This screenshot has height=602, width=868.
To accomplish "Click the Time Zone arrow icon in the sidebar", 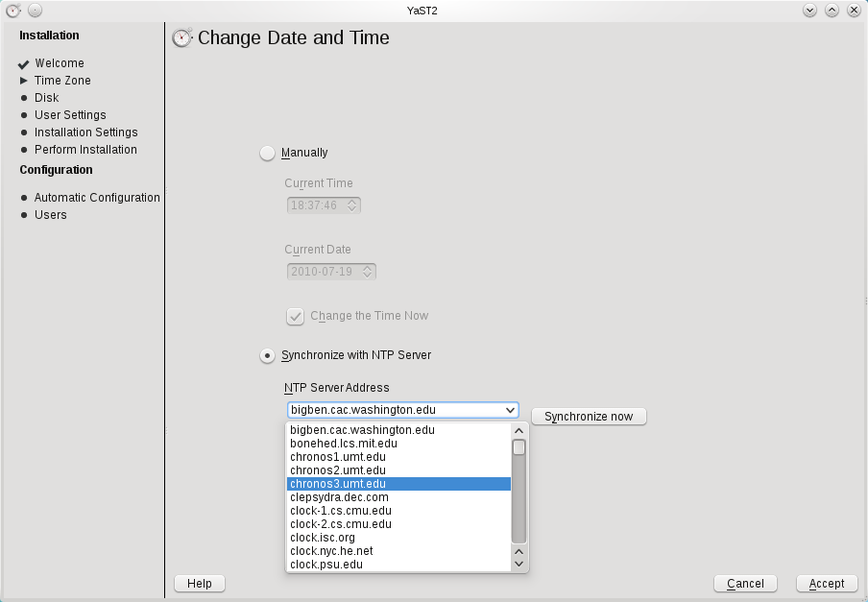I will click(x=24, y=81).
